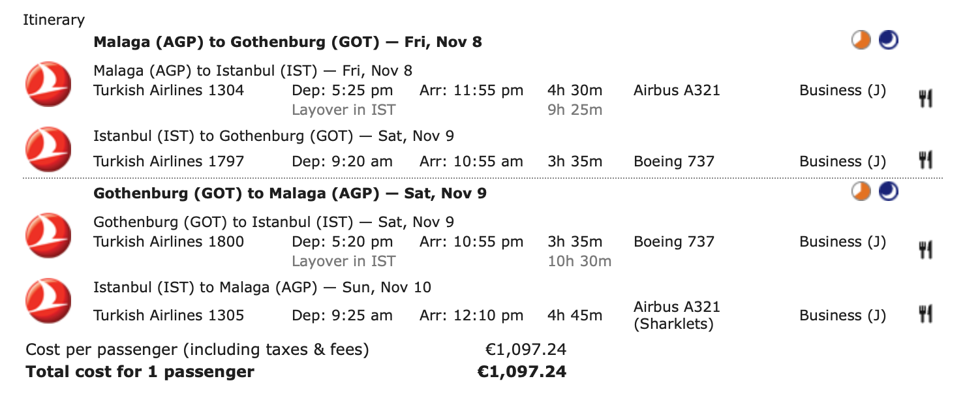
Task: Click orange daytime icon on Gothenburg to Malaga header
Action: pos(861,191)
